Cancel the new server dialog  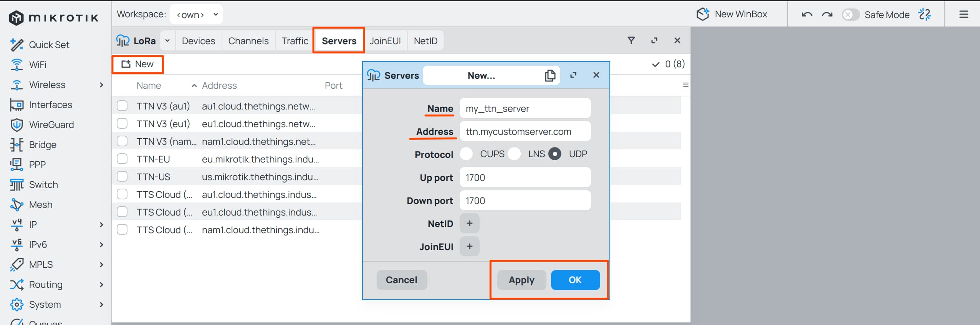point(401,280)
